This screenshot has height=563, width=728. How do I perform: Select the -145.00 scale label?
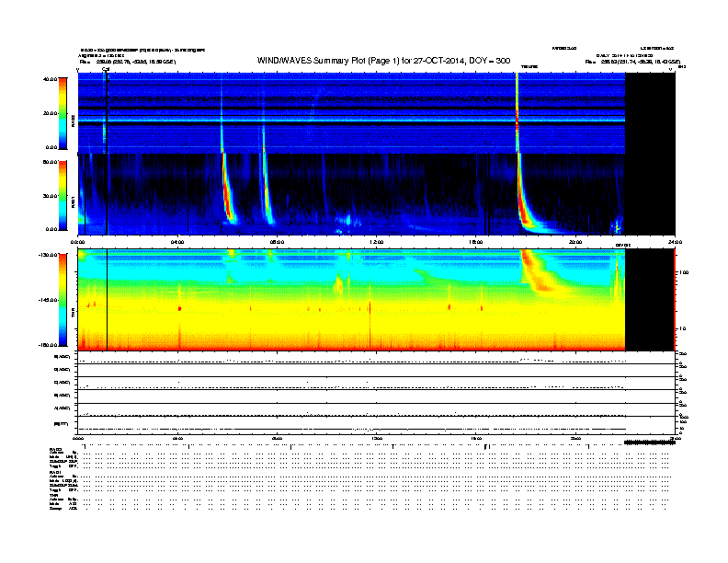pyautogui.click(x=48, y=300)
